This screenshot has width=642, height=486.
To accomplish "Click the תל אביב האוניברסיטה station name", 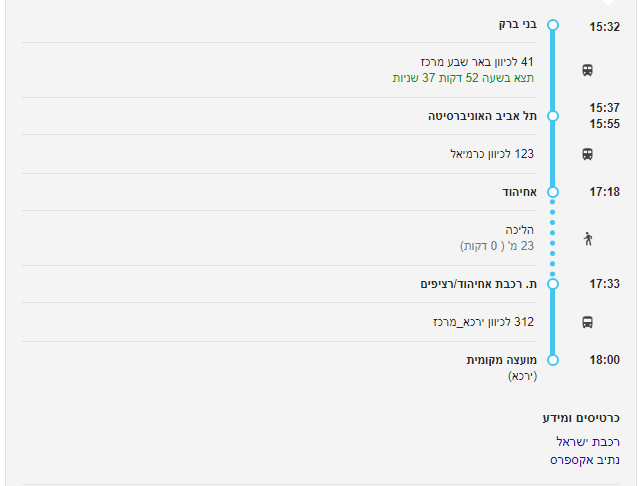I will (482, 116).
